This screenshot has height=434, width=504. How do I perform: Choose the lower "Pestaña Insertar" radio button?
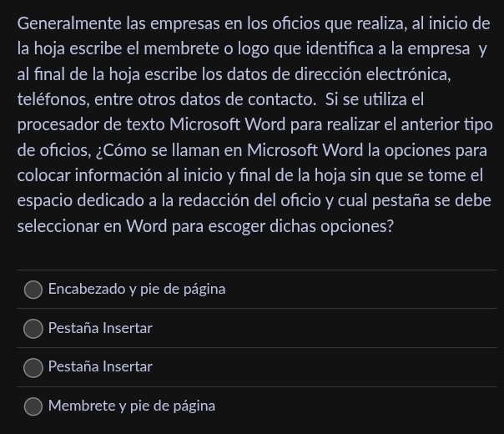point(33,367)
